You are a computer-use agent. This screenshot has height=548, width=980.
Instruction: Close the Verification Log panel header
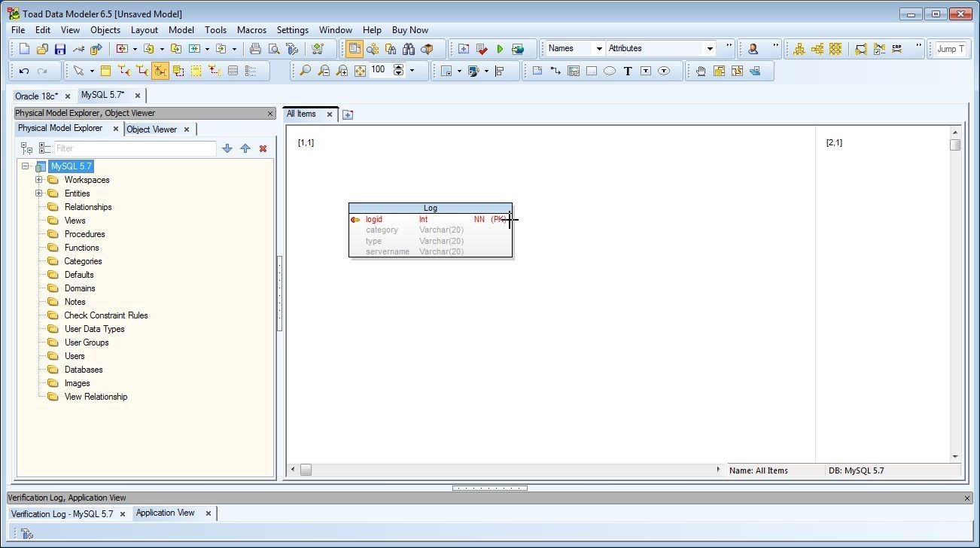pos(967,498)
